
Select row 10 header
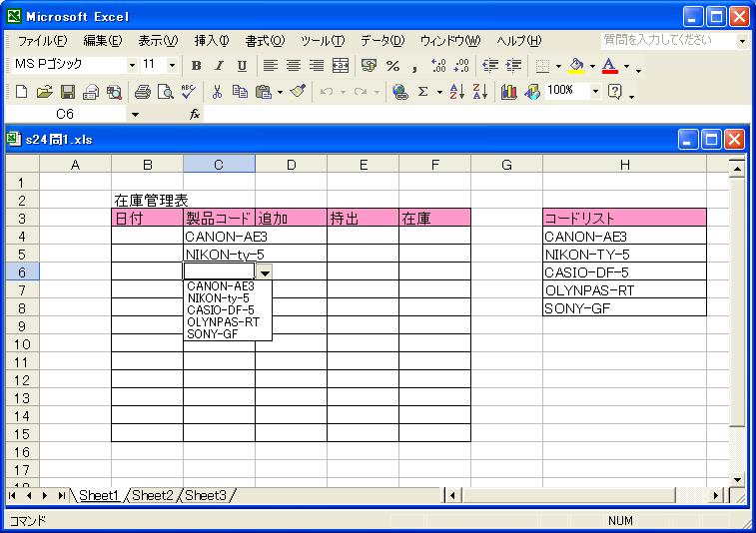coord(22,344)
